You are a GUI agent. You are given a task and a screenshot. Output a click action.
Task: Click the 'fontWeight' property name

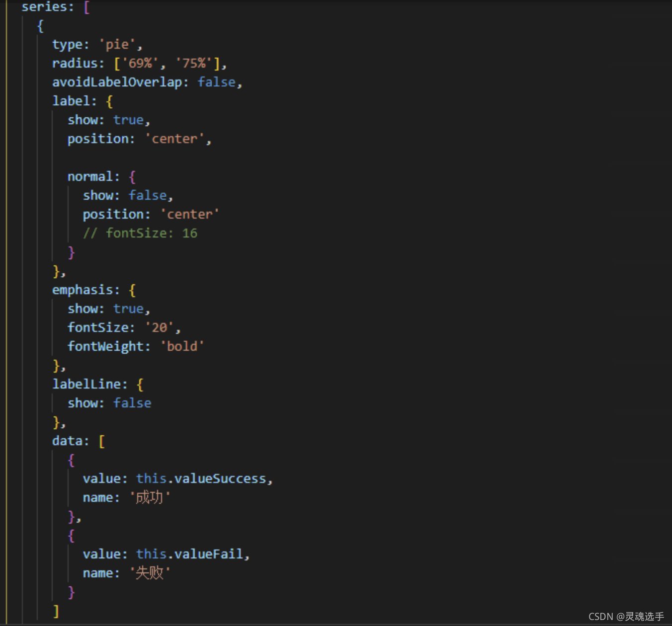(105, 346)
